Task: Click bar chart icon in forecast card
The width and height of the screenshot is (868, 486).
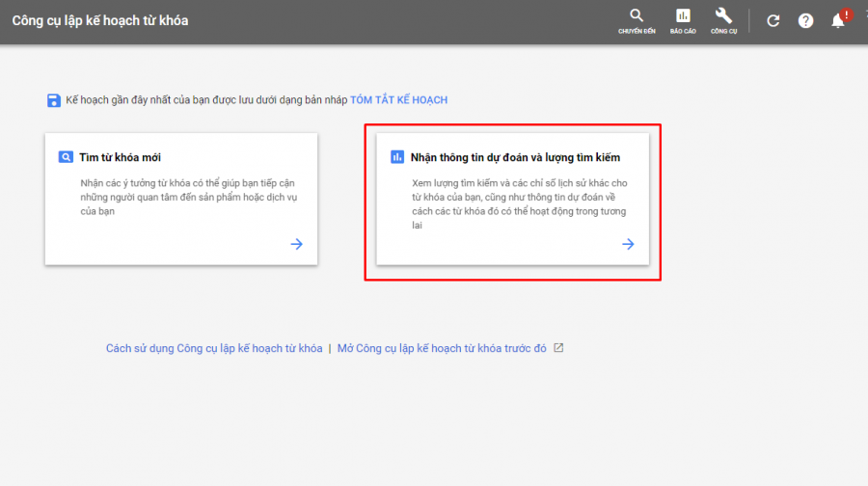Action: 396,157
